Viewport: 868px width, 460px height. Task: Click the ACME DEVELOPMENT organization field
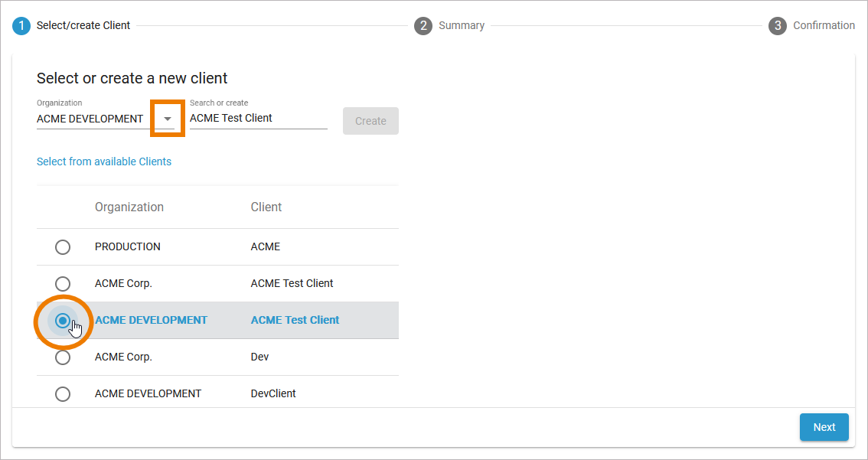click(90, 119)
